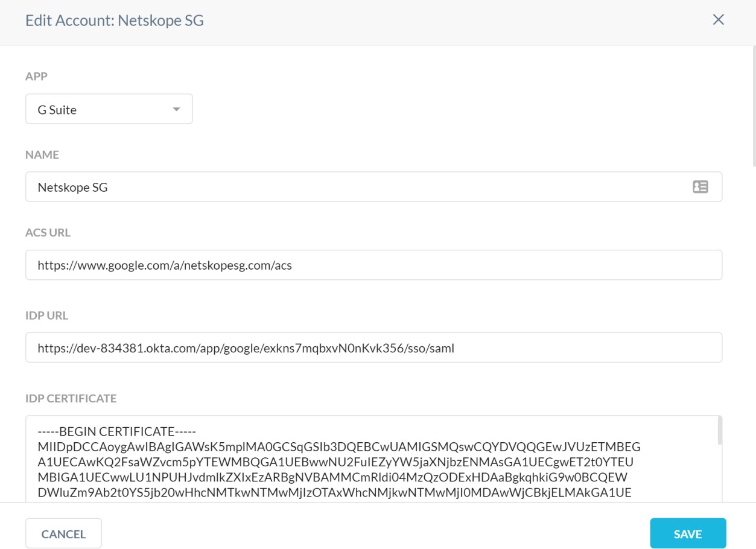Screen dimensions: 756x549
Task: Save the account changes
Action: [687, 533]
